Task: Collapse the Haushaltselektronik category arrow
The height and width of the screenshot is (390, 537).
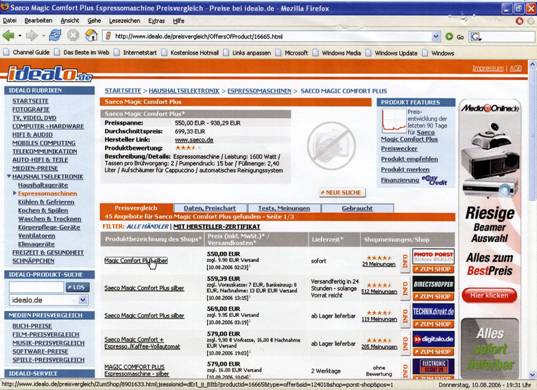Action: tap(9, 176)
